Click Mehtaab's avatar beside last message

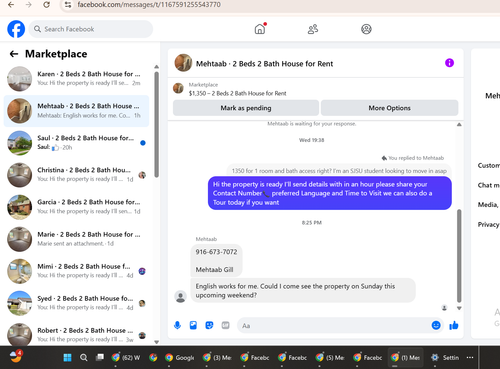(181, 296)
